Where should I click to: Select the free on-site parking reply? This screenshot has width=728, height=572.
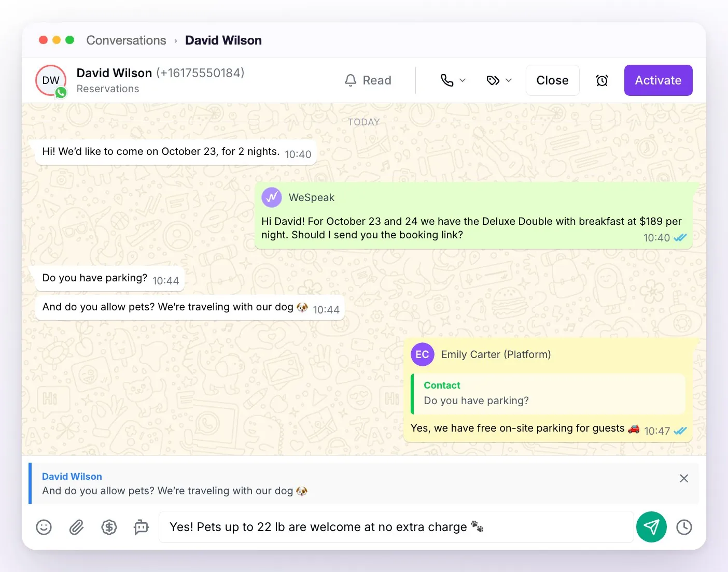click(525, 428)
